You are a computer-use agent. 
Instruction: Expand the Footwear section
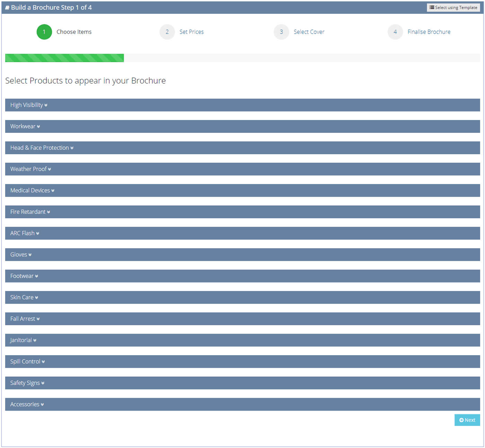click(x=242, y=276)
